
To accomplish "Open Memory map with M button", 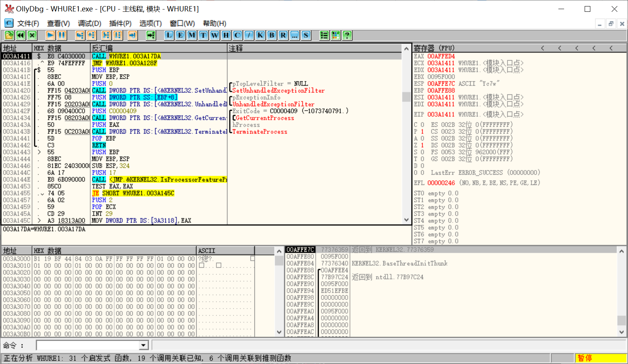I will 192,35.
